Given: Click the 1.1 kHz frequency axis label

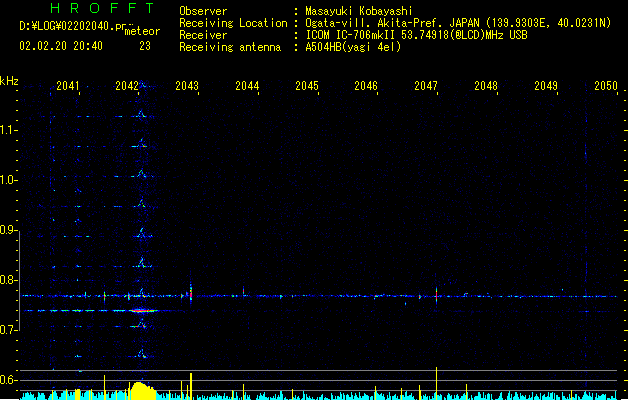Looking at the screenshot, I should click(x=8, y=130).
